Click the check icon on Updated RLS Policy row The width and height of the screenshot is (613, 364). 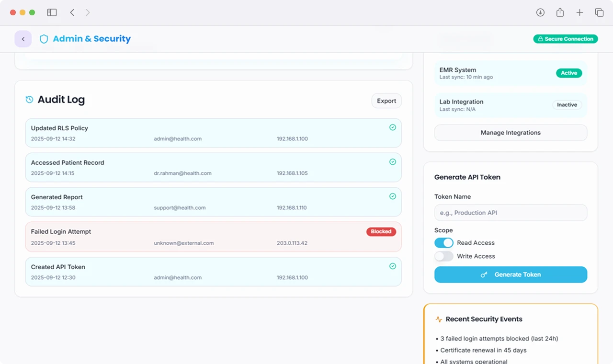click(x=393, y=127)
